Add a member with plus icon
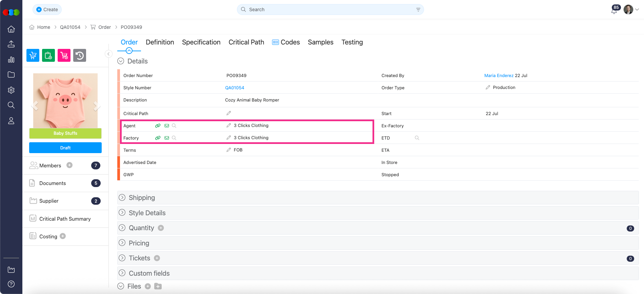Viewport: 644px width, 294px height. 69,165
